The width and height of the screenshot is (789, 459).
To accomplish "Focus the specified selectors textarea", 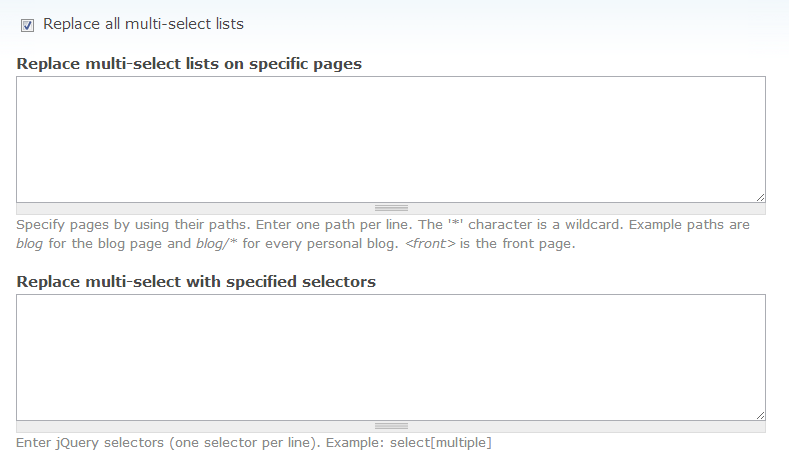I will pyautogui.click(x=391, y=357).
